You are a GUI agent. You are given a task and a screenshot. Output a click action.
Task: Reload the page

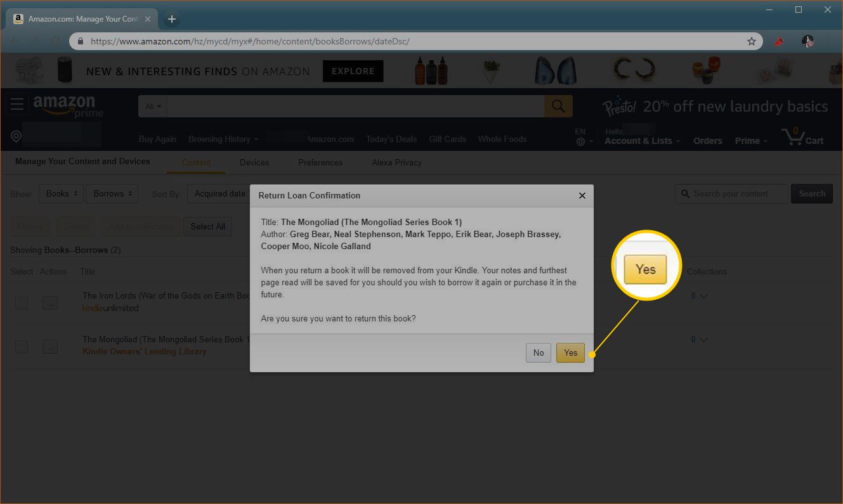(x=55, y=41)
